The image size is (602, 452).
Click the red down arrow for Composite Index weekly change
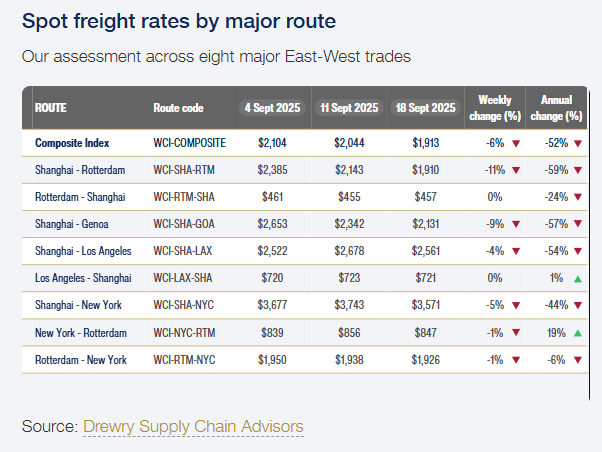[516, 143]
